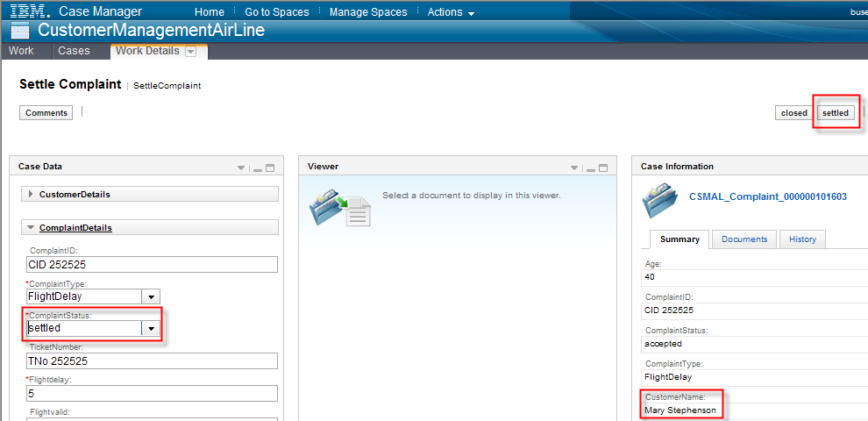Click the ComplaintStatus field showing settled
The height and width of the screenshot is (421, 868).
(x=84, y=329)
